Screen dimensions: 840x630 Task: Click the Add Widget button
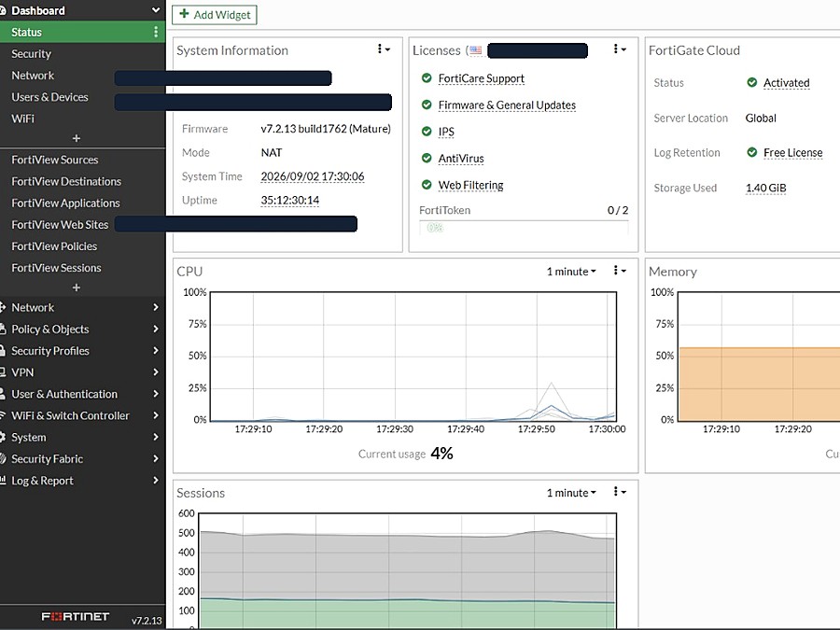pos(215,14)
